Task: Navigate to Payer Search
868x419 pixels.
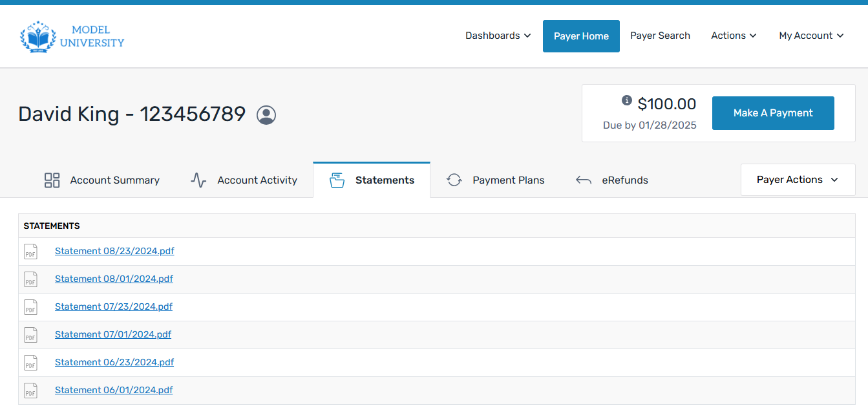Action: [660, 36]
